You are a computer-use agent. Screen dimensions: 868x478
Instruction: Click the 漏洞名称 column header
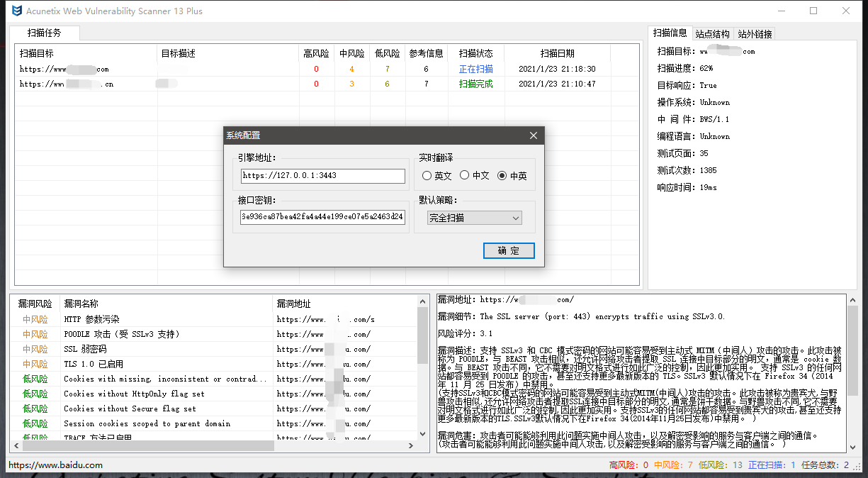(x=166, y=304)
